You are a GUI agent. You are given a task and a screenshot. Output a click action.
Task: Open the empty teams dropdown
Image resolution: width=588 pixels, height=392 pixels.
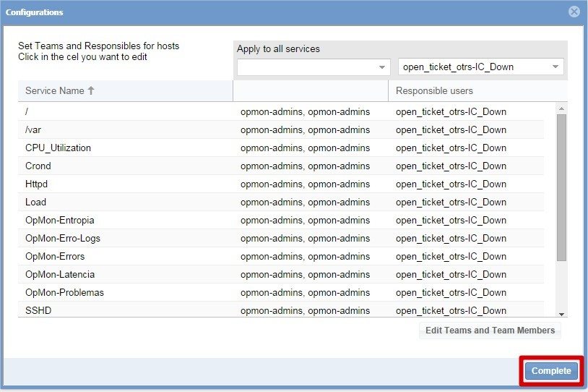pos(314,67)
